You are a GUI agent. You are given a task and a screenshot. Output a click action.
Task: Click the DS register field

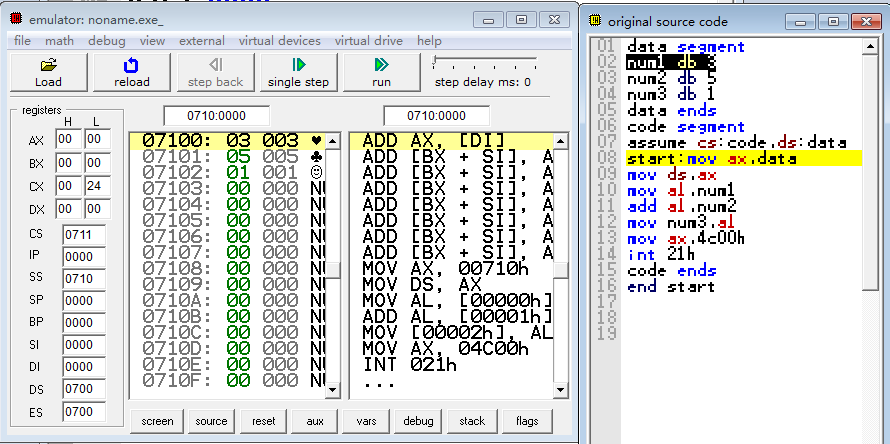84,390
